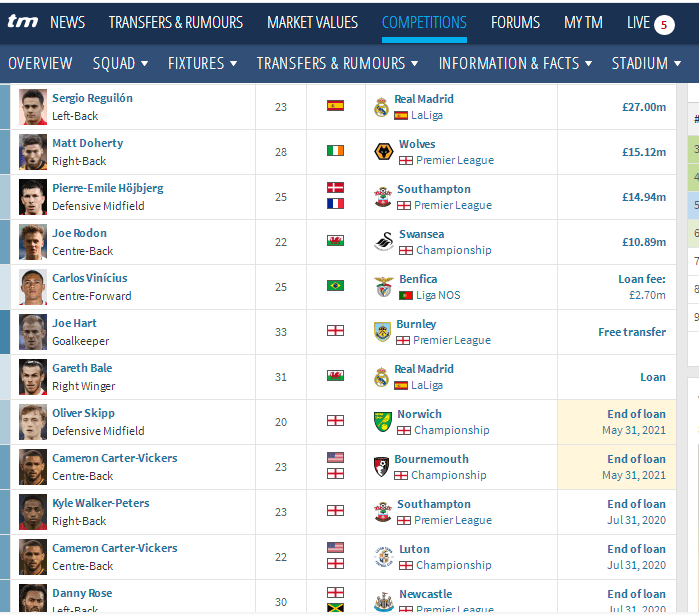The image size is (699, 615).
Task: Open Joe Rodon player link
Action: (79, 233)
